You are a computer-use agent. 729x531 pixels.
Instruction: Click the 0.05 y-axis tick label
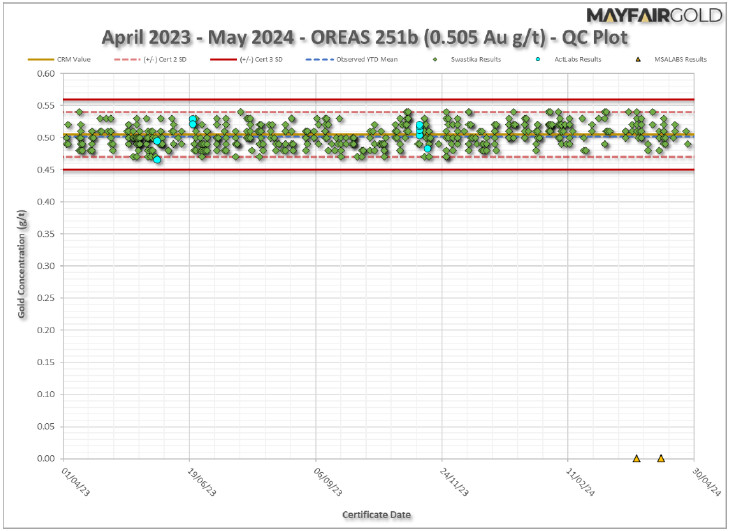click(x=46, y=426)
